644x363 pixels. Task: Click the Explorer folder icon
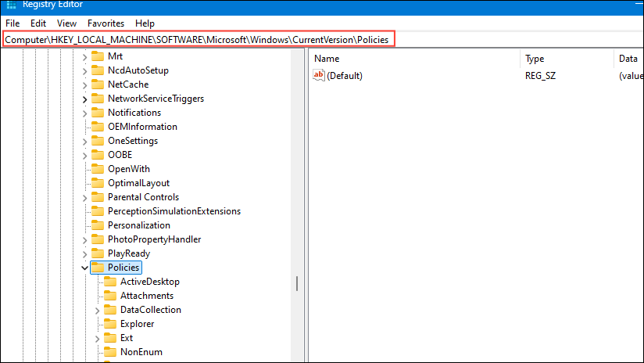click(x=110, y=324)
